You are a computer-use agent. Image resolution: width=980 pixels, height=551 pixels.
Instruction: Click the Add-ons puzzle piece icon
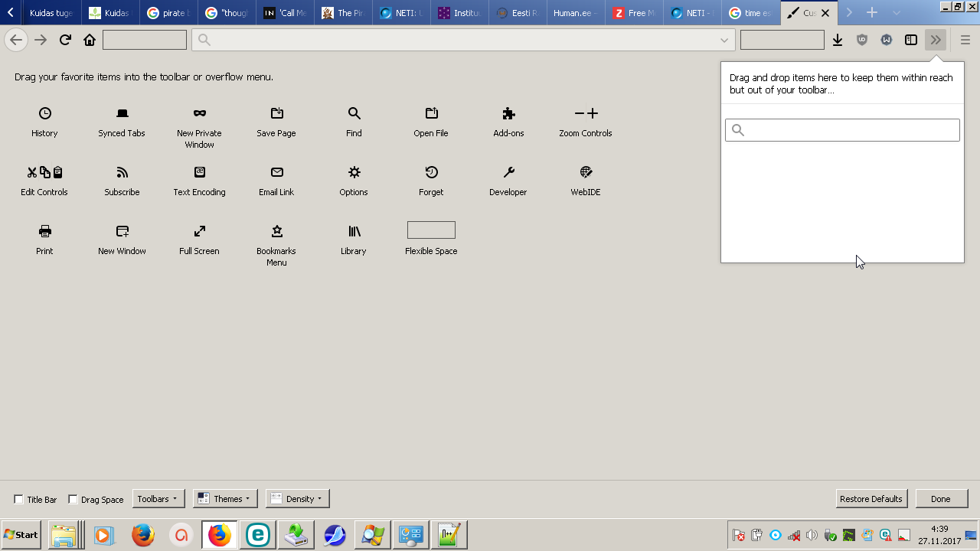pos(508,113)
